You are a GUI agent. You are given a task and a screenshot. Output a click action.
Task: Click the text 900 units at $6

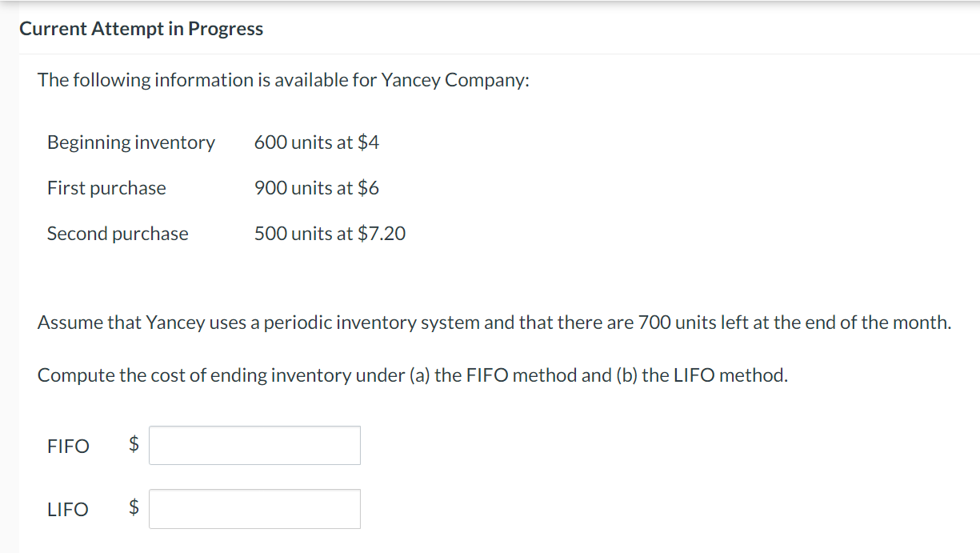(x=317, y=187)
